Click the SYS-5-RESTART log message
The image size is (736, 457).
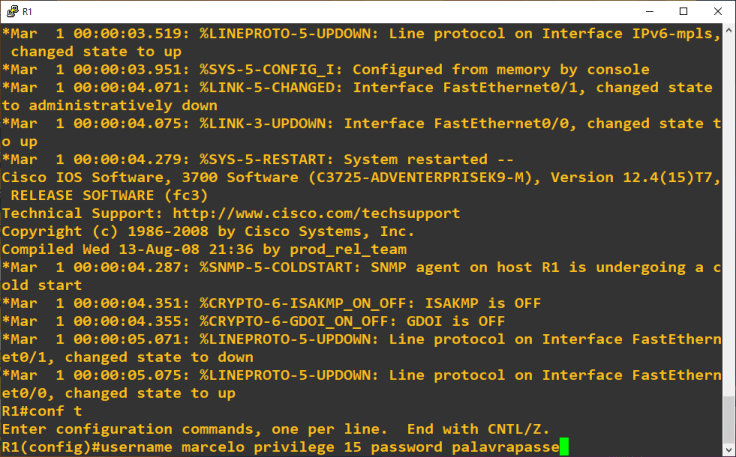click(x=260, y=159)
